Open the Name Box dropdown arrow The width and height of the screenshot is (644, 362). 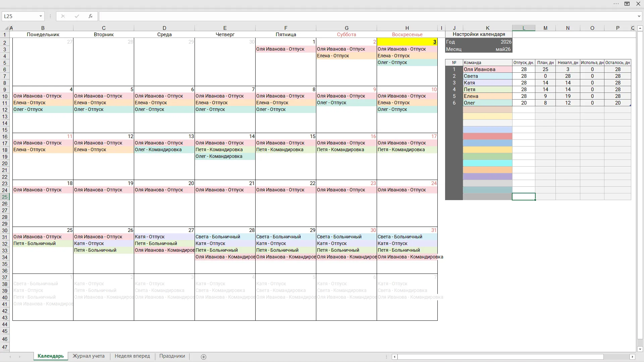[41, 16]
